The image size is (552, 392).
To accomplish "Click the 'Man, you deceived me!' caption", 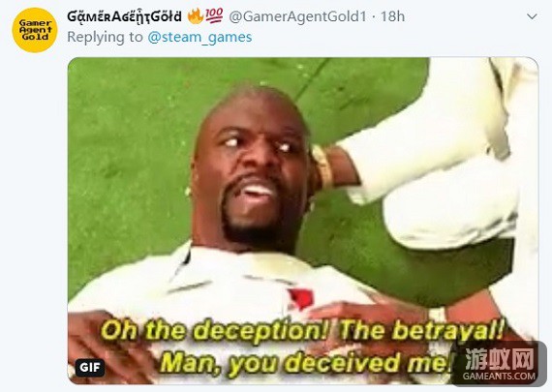I will point(306,362).
